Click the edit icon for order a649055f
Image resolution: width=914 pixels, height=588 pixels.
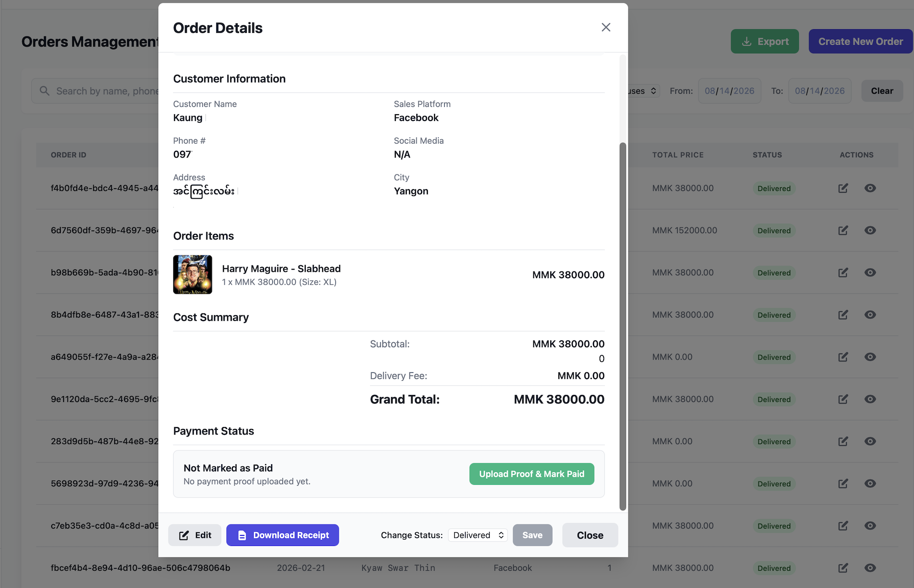843,357
